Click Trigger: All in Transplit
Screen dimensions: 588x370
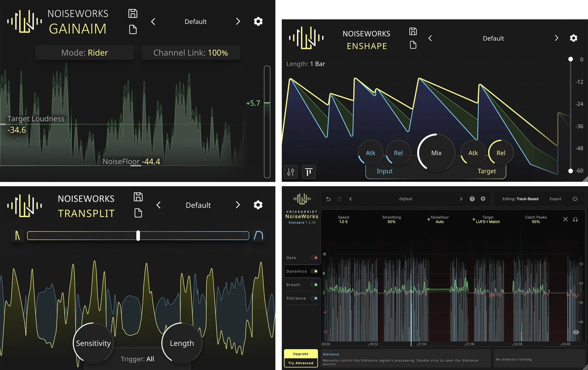(x=137, y=359)
